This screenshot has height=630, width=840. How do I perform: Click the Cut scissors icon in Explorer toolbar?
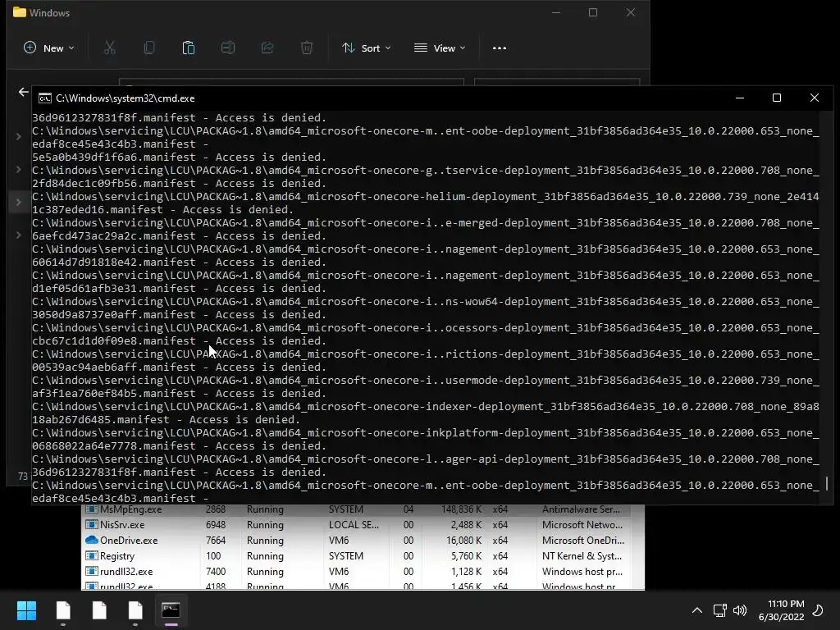coord(110,48)
